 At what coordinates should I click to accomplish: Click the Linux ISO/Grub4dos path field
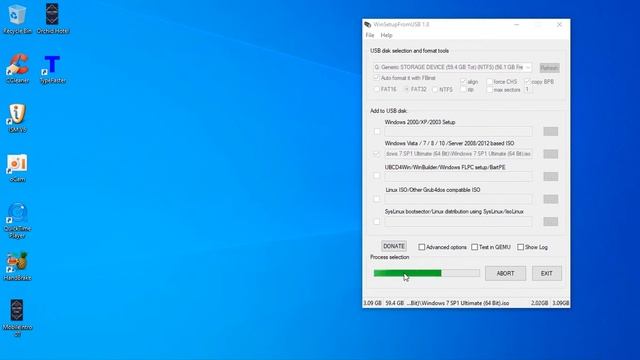[458, 199]
